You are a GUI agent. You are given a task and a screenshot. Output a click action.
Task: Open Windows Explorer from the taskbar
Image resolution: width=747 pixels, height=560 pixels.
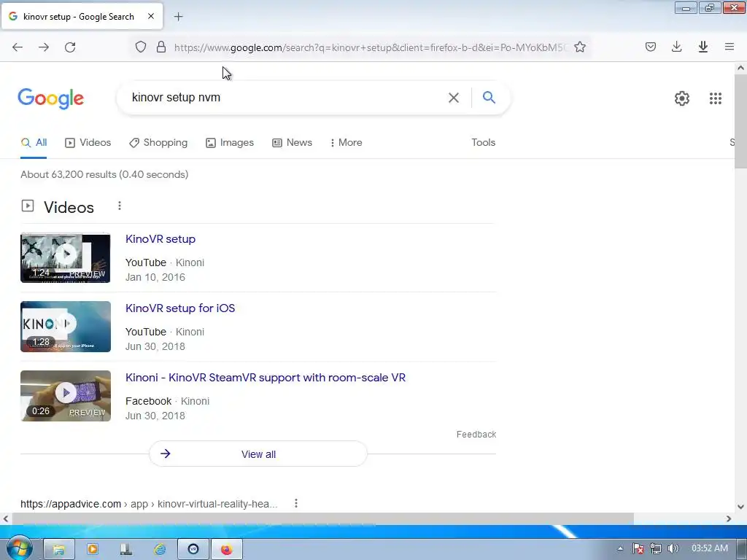[x=58, y=550]
